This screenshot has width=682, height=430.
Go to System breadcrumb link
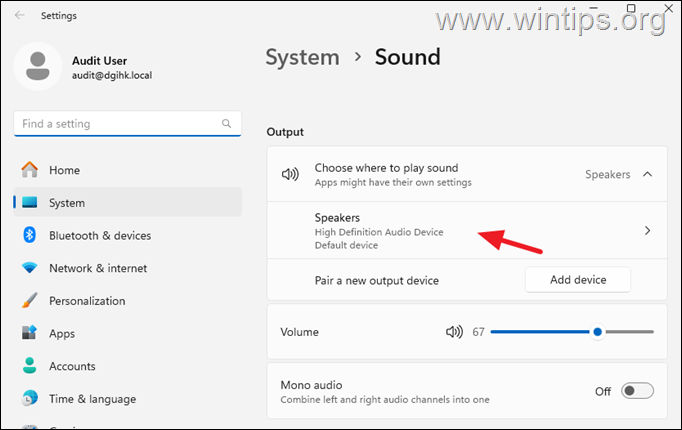(303, 57)
